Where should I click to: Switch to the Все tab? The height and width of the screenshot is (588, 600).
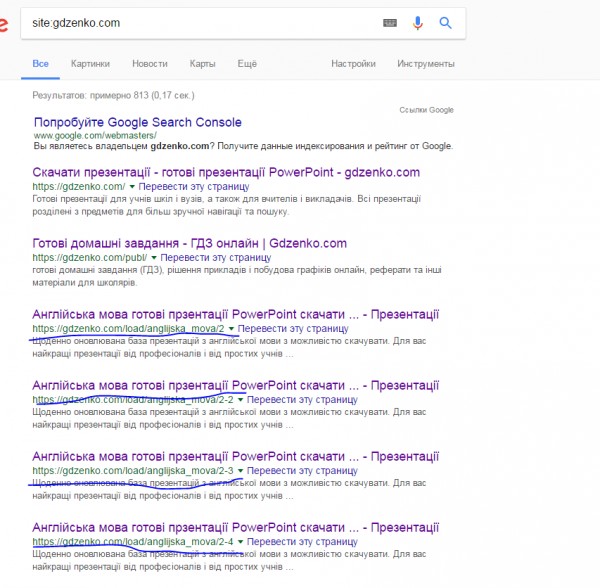point(41,64)
